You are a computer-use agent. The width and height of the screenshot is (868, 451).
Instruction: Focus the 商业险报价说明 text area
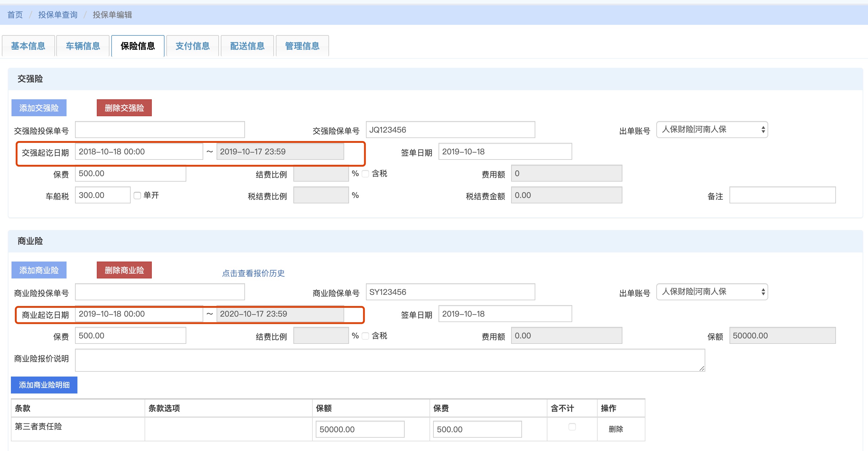click(390, 360)
